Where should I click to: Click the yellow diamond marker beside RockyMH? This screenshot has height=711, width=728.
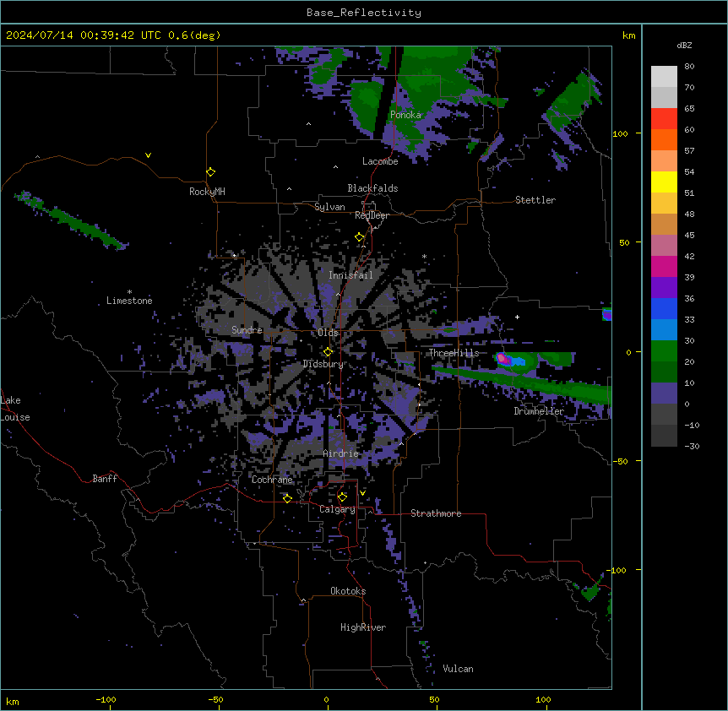(210, 172)
